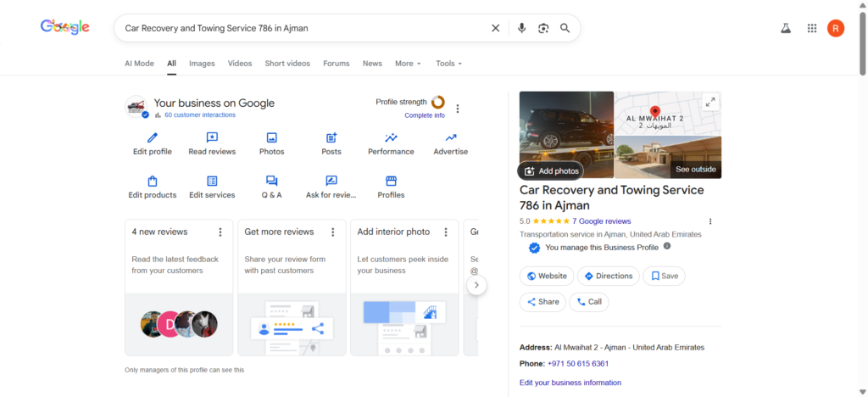The width and height of the screenshot is (868, 397).
Task: Click the Edit products icon
Action: (x=153, y=182)
